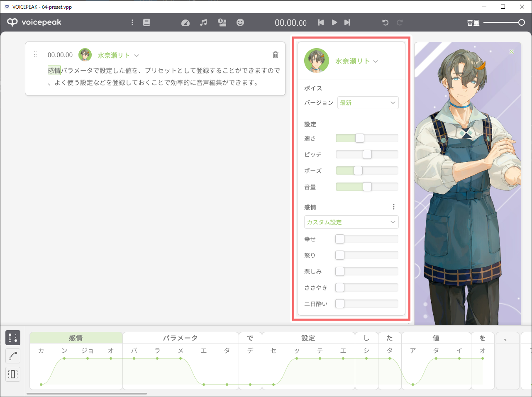The height and width of the screenshot is (397, 532).
Task: Open the バージョン 最新 dropdown
Action: (x=368, y=102)
